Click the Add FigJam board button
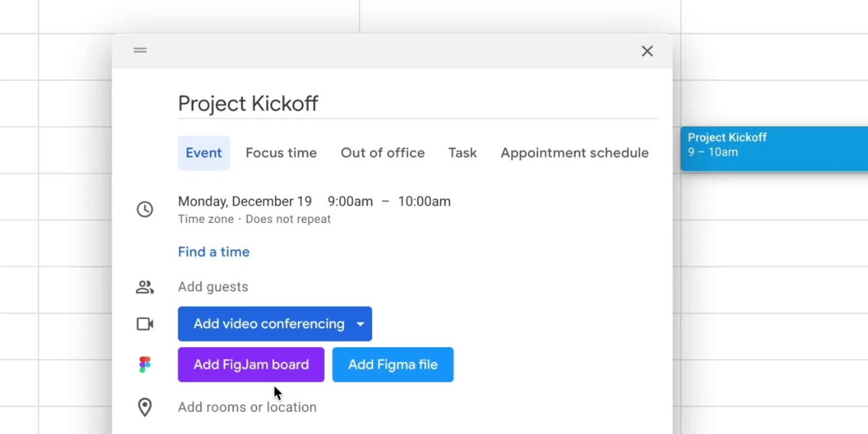 click(251, 365)
